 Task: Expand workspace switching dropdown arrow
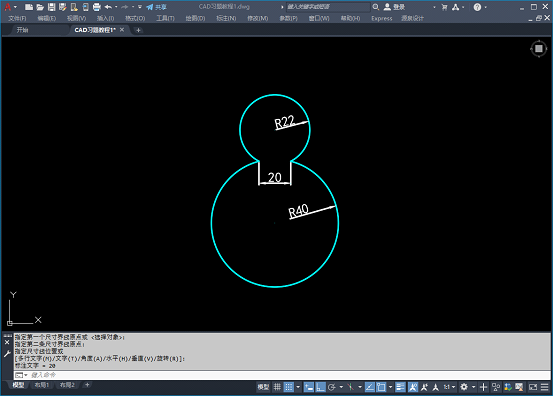[x=473, y=387]
